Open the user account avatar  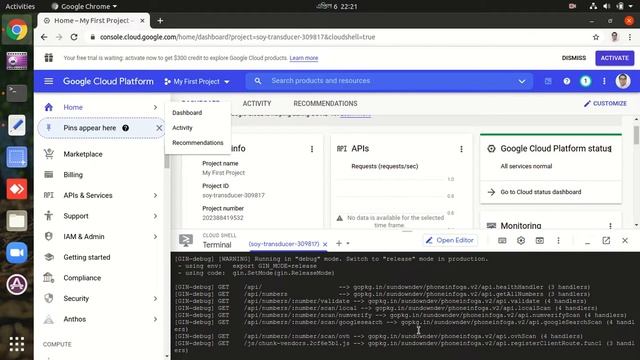(x=622, y=81)
